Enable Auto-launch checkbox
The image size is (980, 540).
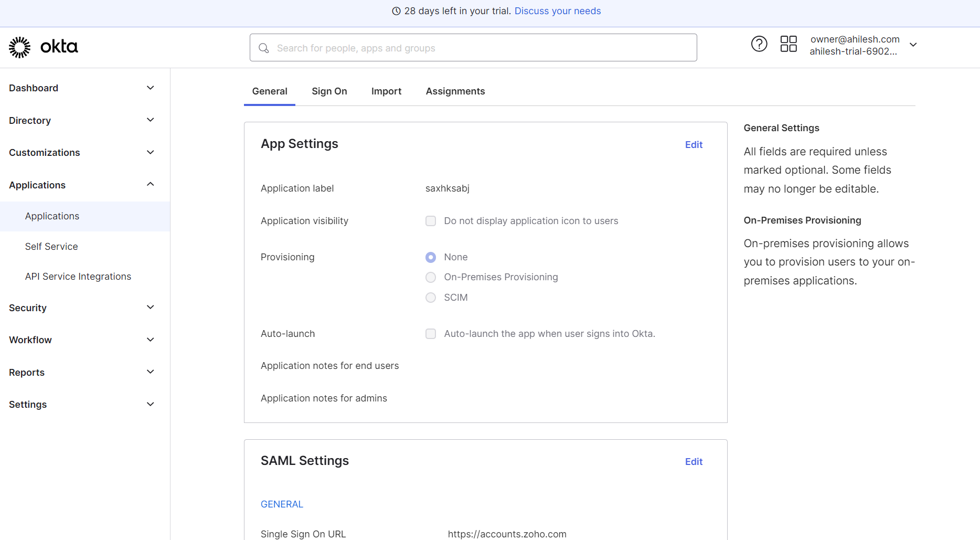431,334
